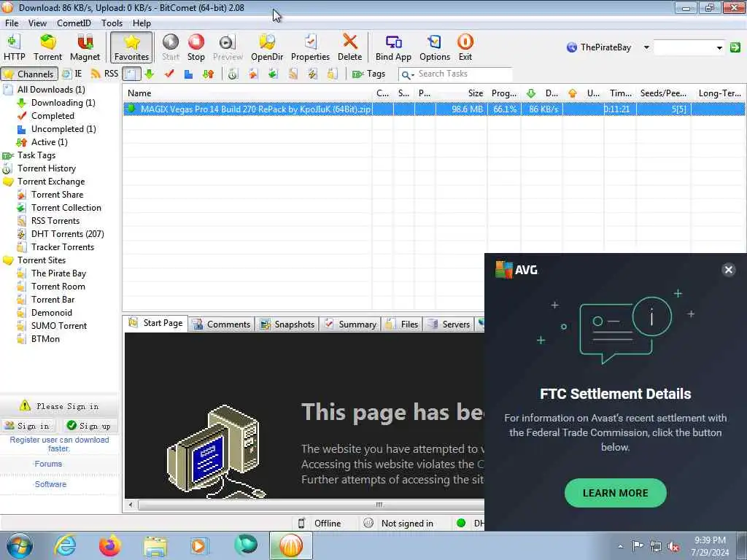Switch to the Servers tab
Image resolution: width=747 pixels, height=560 pixels.
[449, 324]
